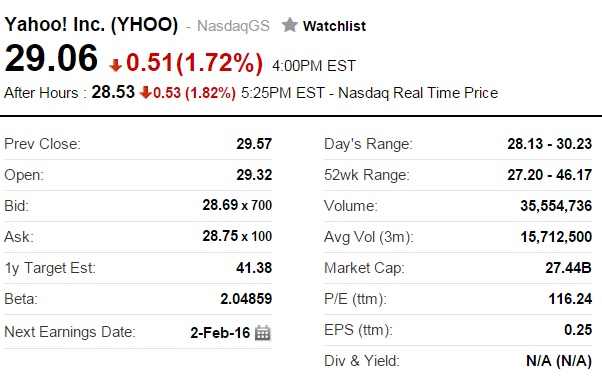602x378 pixels.
Task: Click the Div & Yield N/A value
Action: pyautogui.click(x=559, y=361)
